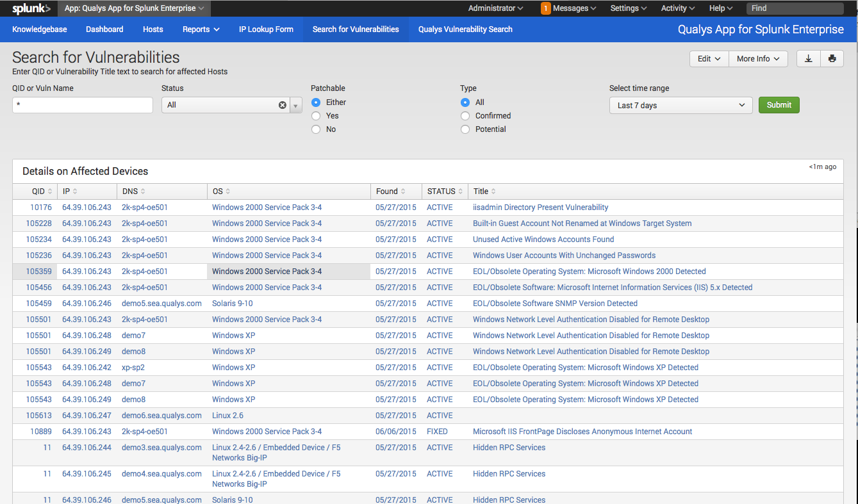
Task: Expand the Administrator menu
Action: point(495,8)
